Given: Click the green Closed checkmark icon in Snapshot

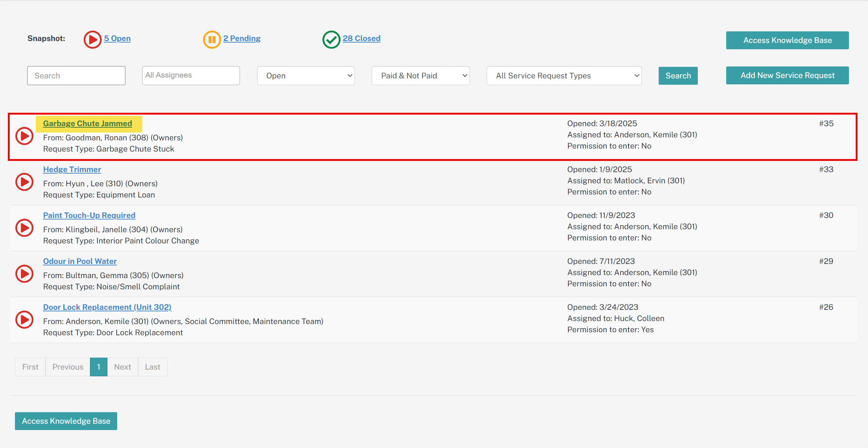Looking at the screenshot, I should tap(331, 40).
